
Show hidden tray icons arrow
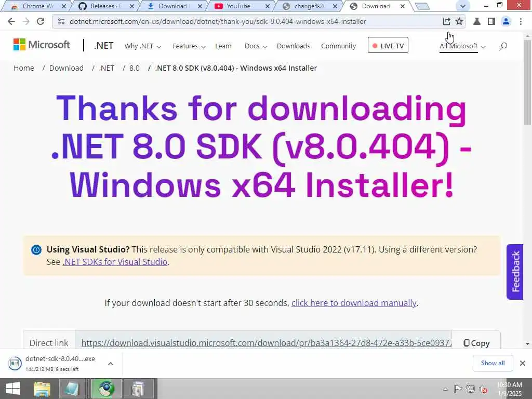point(445,389)
